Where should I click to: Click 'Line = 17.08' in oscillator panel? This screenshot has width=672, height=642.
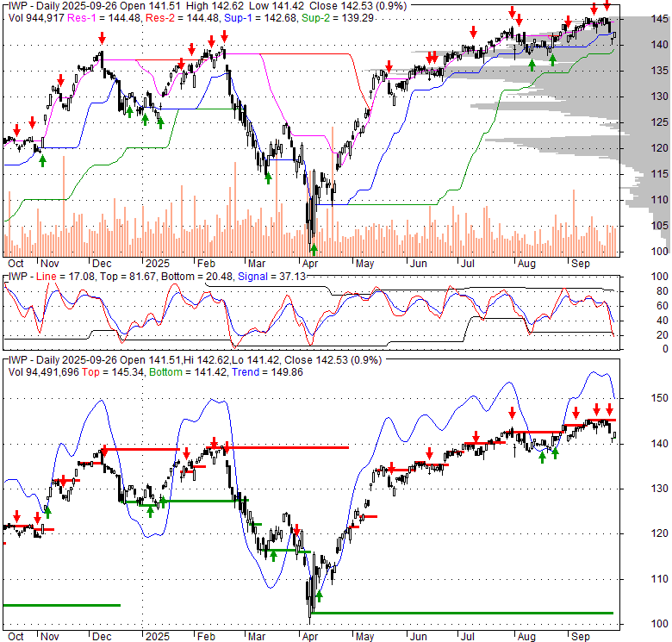pyautogui.click(x=65, y=277)
